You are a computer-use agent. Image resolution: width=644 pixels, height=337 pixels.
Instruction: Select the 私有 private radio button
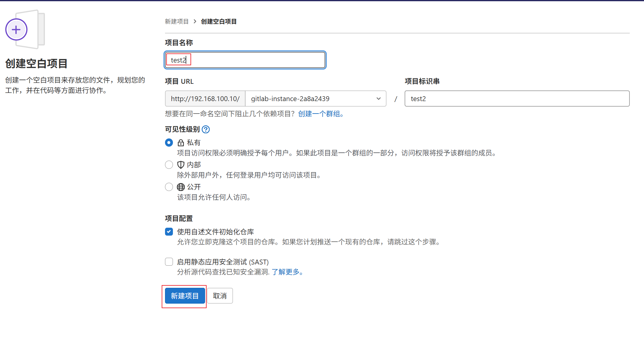169,143
